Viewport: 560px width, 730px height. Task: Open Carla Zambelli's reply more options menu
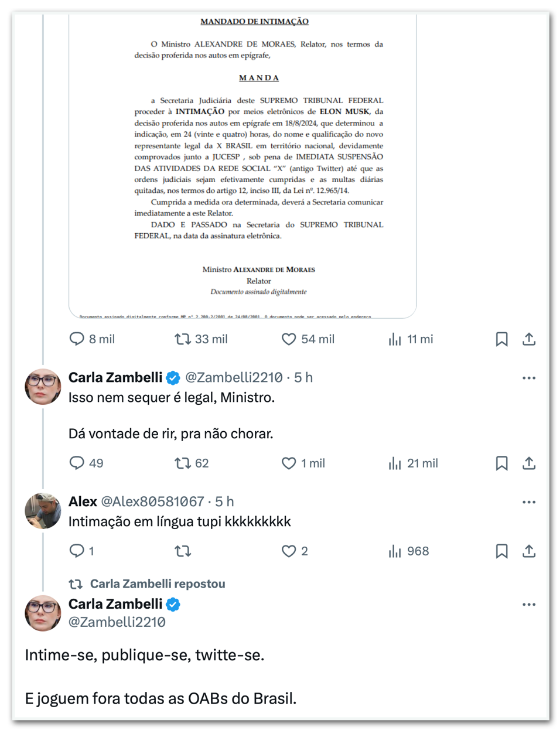click(x=529, y=378)
